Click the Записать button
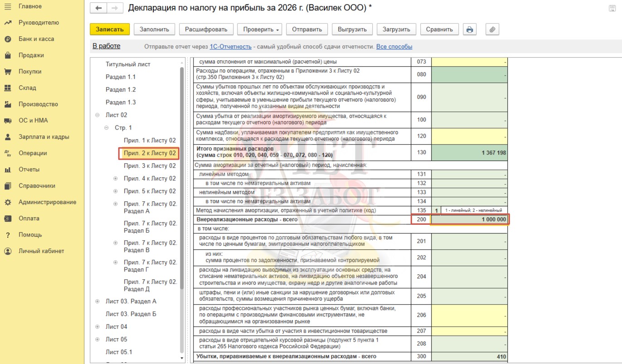The height and width of the screenshot is (364, 622). click(x=110, y=29)
